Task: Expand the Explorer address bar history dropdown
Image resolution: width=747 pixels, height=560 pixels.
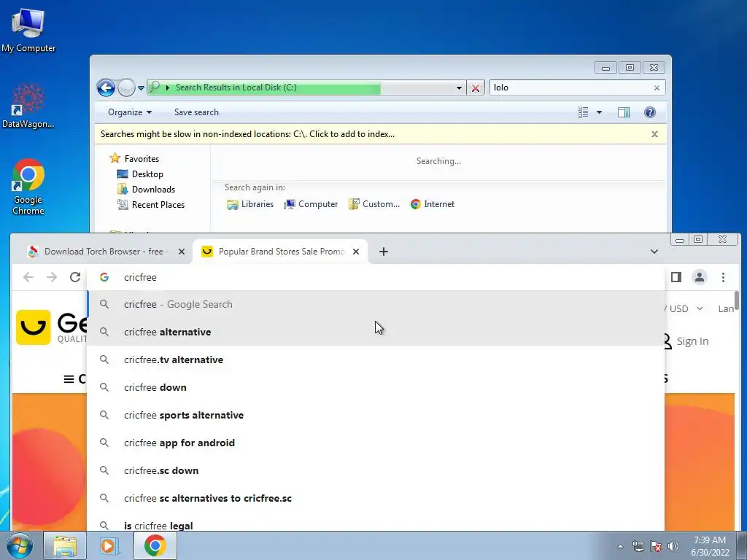Action: (x=459, y=87)
